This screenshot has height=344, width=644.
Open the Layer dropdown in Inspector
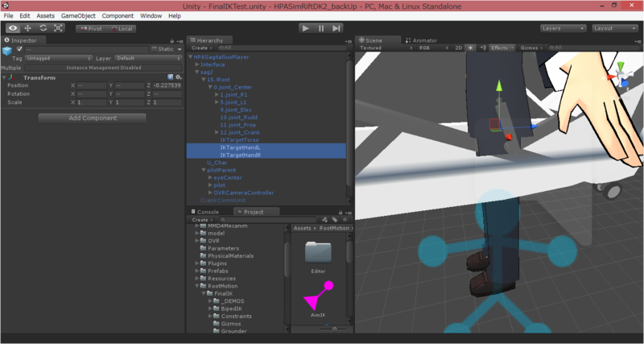(148, 58)
